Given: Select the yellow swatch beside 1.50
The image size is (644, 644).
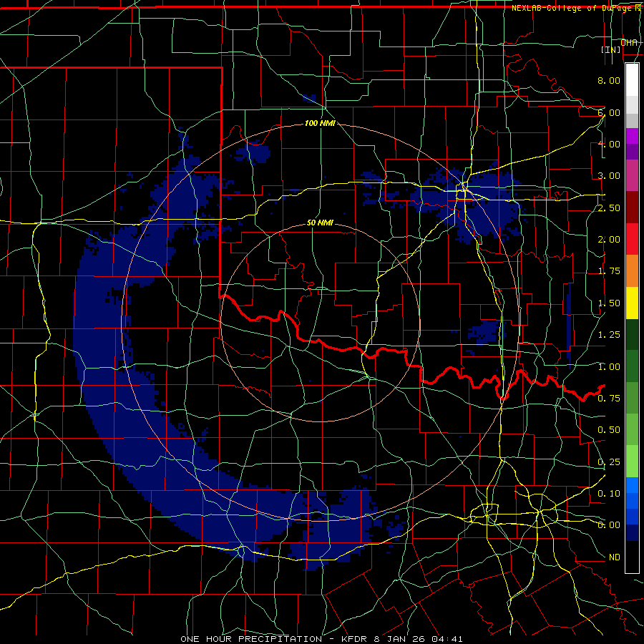Looking at the screenshot, I should [632, 303].
